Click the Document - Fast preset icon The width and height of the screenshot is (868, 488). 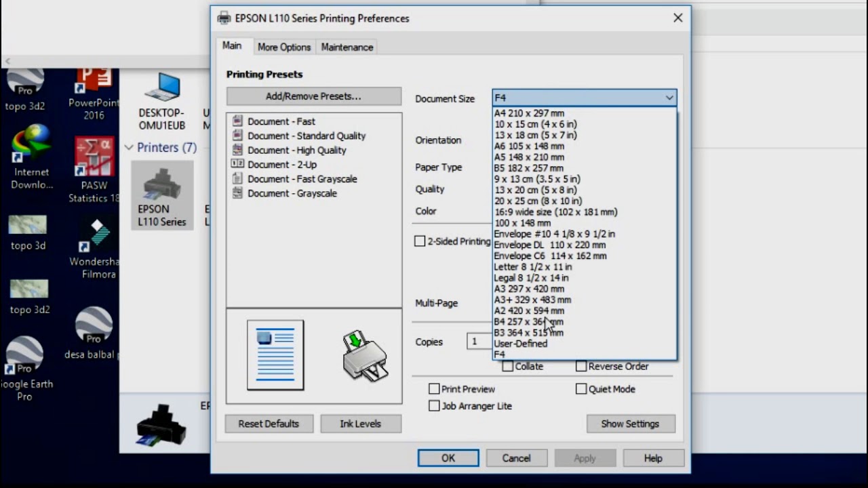coord(237,121)
